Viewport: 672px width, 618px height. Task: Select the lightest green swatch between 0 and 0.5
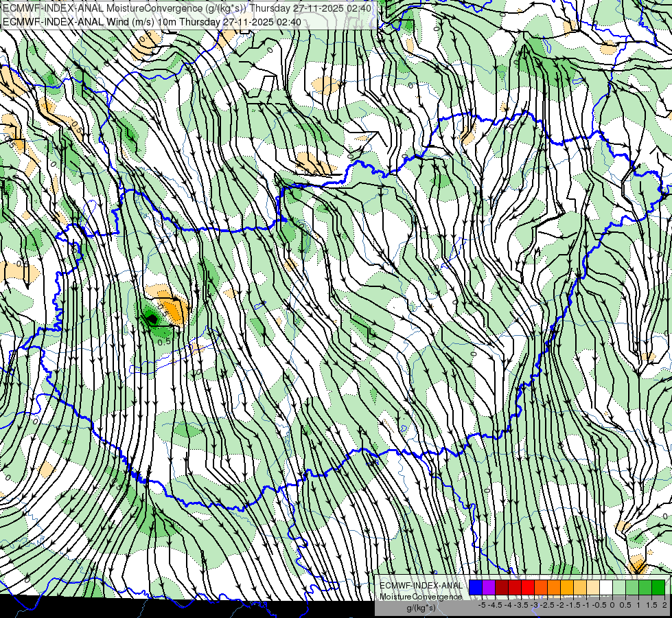(x=619, y=587)
